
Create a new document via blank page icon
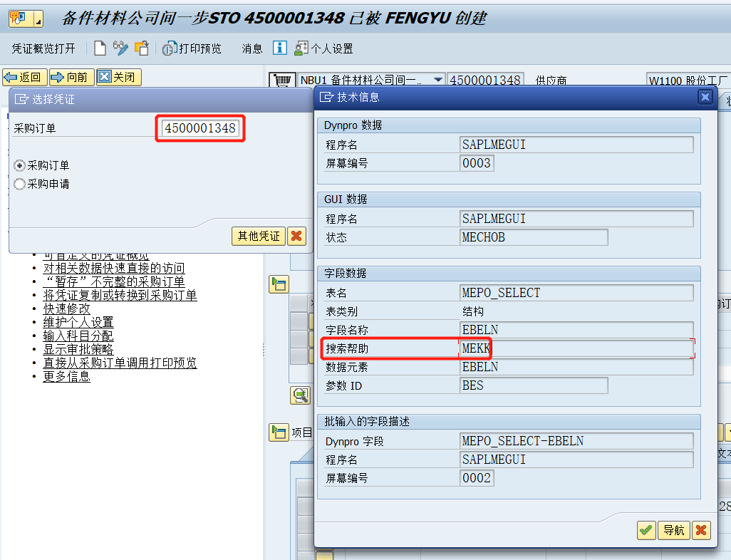(101, 48)
